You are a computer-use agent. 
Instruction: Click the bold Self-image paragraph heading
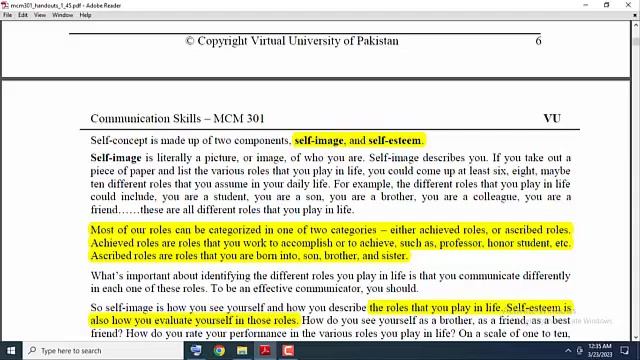[x=116, y=158]
